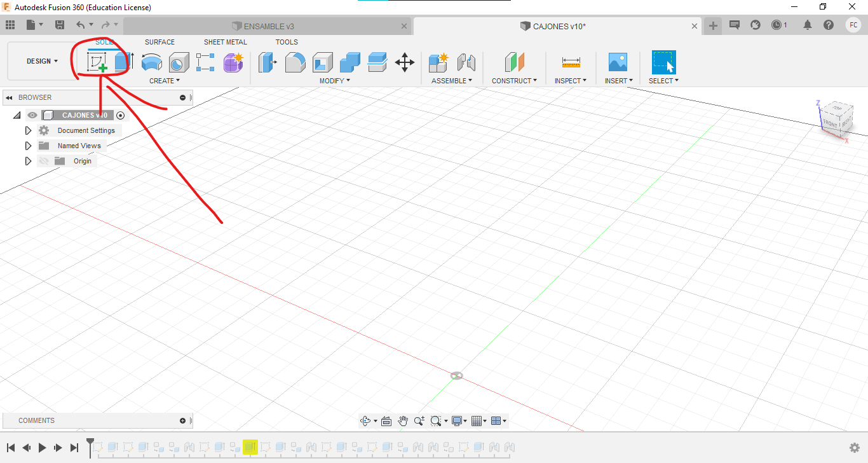Start a new sketch with Create Sketch
Image resolution: width=868 pixels, height=463 pixels.
click(97, 62)
